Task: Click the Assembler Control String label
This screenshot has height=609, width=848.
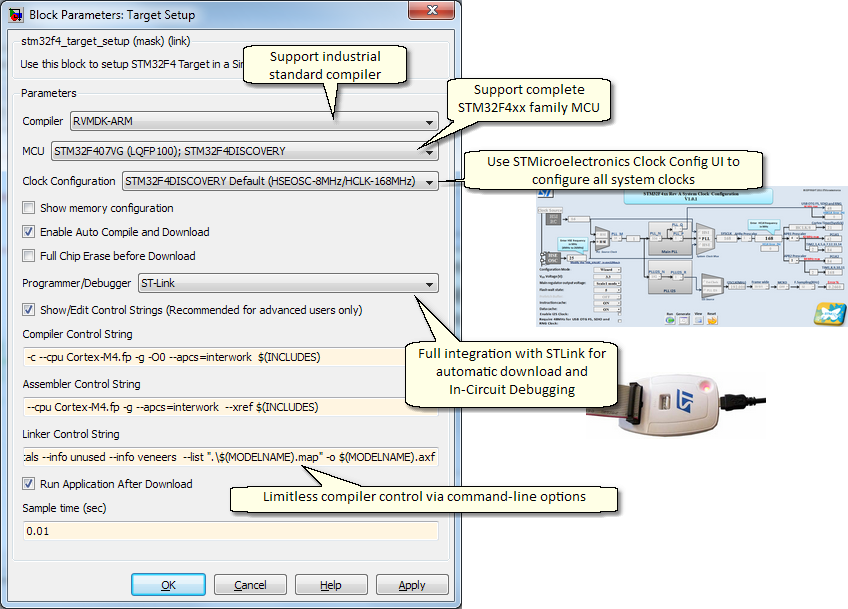Action: [x=82, y=384]
